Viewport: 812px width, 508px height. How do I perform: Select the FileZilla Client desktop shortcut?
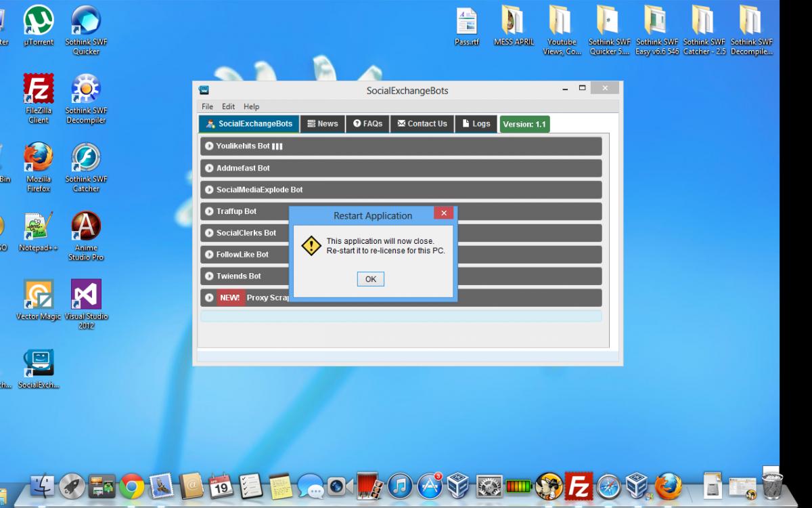coord(39,99)
